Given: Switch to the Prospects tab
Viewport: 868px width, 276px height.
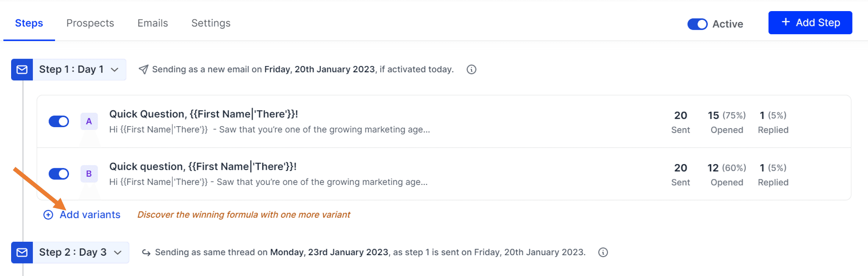Looking at the screenshot, I should [x=90, y=23].
